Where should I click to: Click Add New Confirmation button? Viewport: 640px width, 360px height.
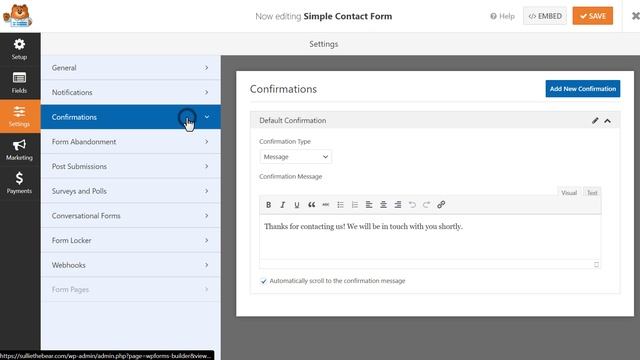582,89
